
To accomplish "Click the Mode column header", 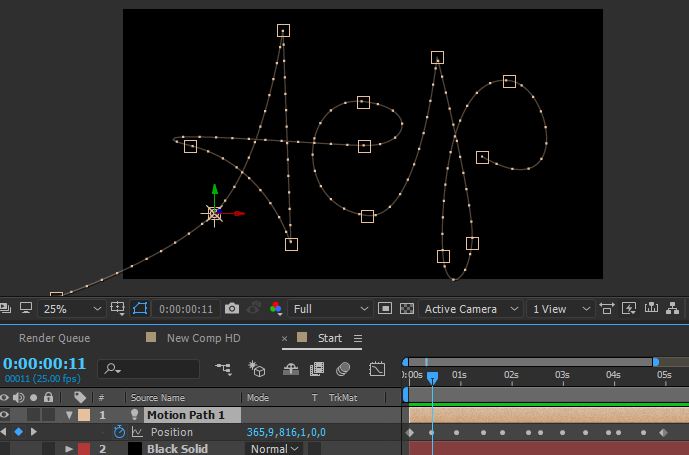I will tap(257, 398).
